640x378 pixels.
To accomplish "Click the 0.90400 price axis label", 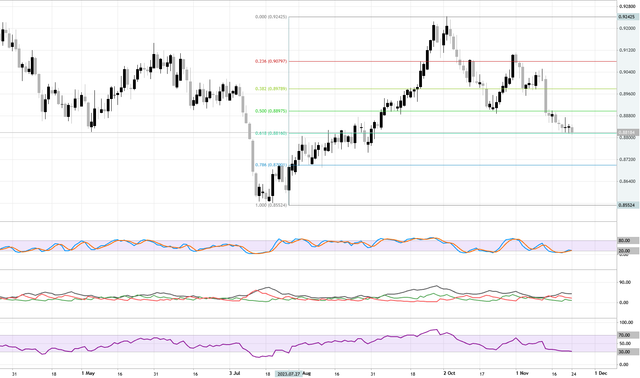I will 627,72.
